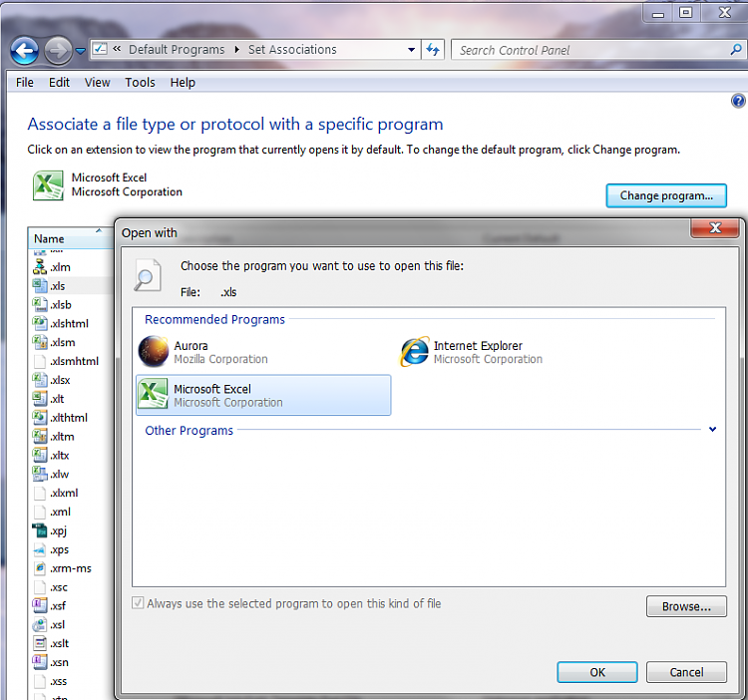This screenshot has width=748, height=700.
Task: Select the .xlsb file type icon
Action: pos(40,305)
